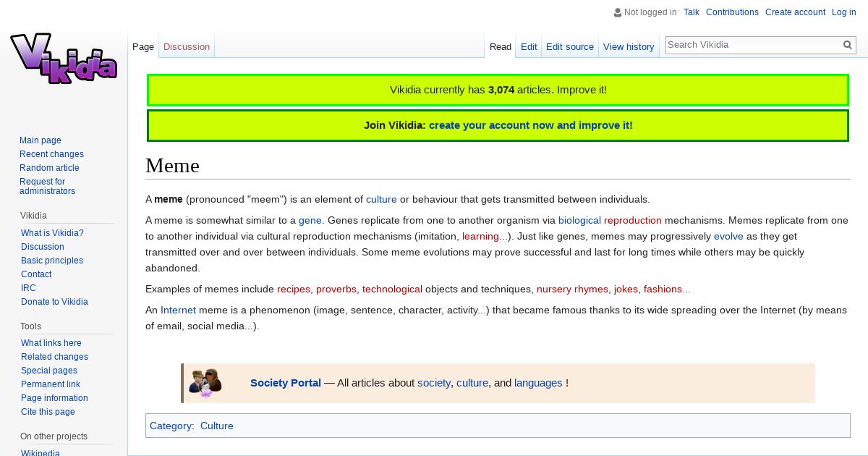This screenshot has height=456, width=868.
Task: Click Donate to Vikidia
Action: click(54, 302)
